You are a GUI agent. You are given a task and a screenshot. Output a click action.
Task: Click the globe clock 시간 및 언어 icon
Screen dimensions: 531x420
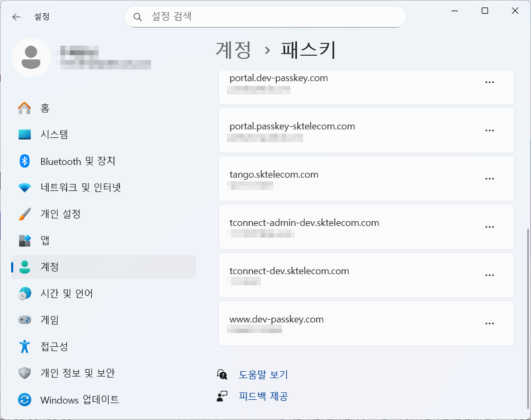pos(24,294)
